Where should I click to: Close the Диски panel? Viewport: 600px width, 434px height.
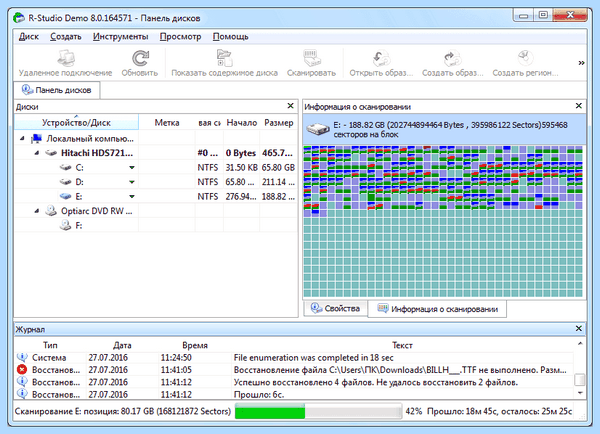coord(290,106)
